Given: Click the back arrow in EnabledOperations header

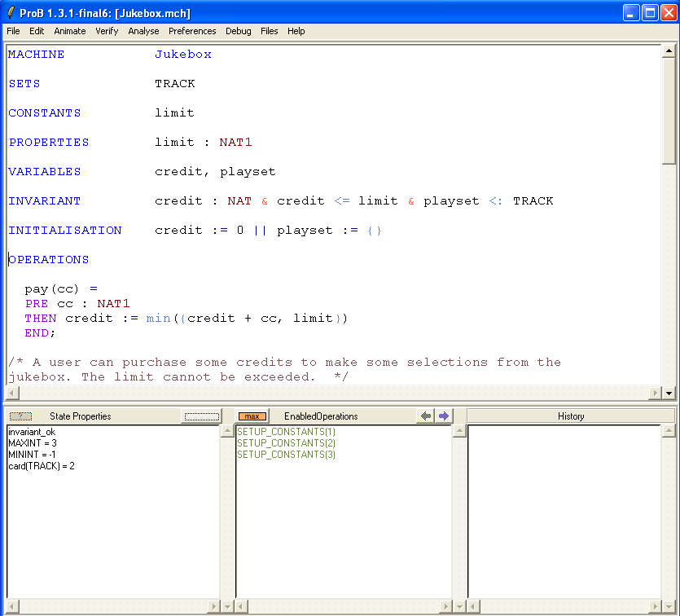Looking at the screenshot, I should point(426,416).
